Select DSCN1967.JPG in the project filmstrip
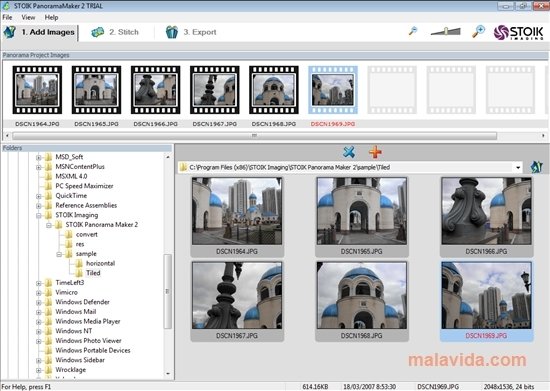Viewport: 550px width, 391px height. 215,90
